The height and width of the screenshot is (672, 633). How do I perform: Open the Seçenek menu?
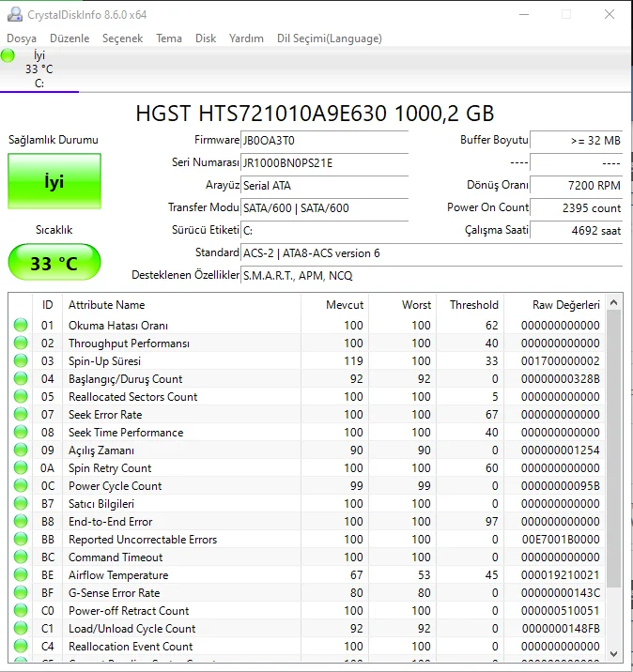pos(123,38)
